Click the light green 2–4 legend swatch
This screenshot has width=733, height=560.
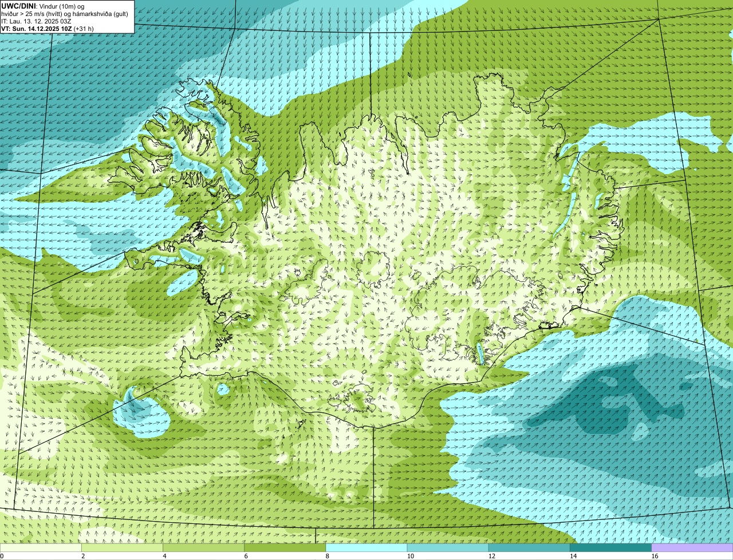(x=123, y=548)
